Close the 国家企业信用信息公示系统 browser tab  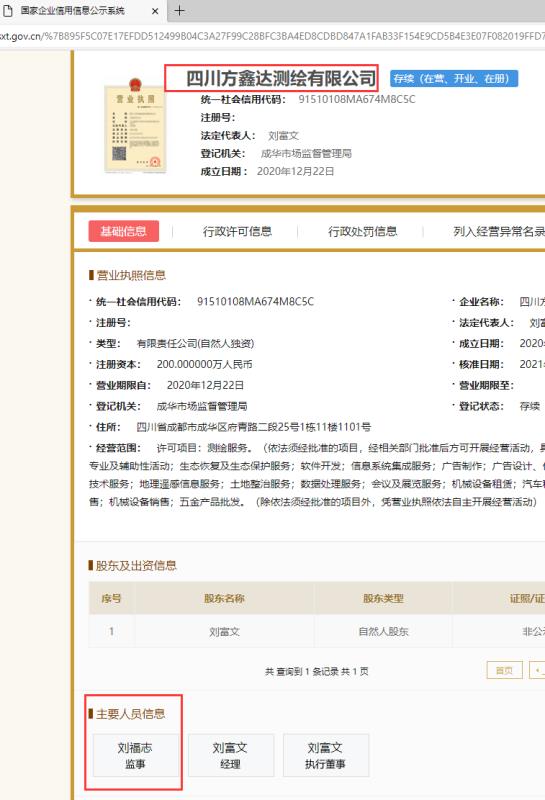point(155,11)
